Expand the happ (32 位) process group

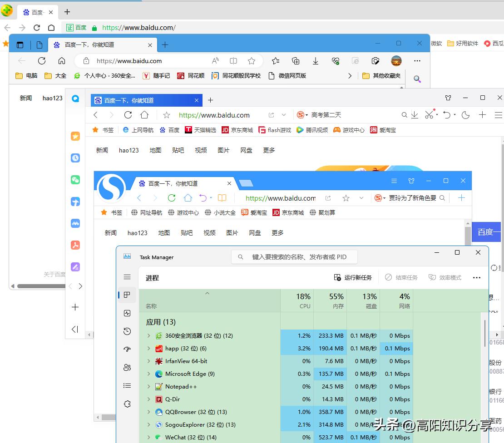[x=148, y=348]
